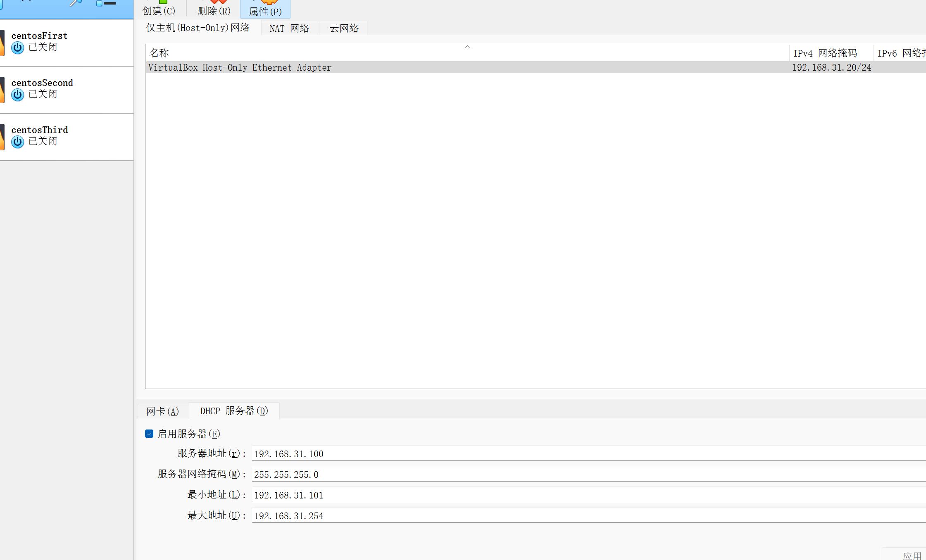
Task: Click the 删除(R) remove network button
Action: (214, 10)
